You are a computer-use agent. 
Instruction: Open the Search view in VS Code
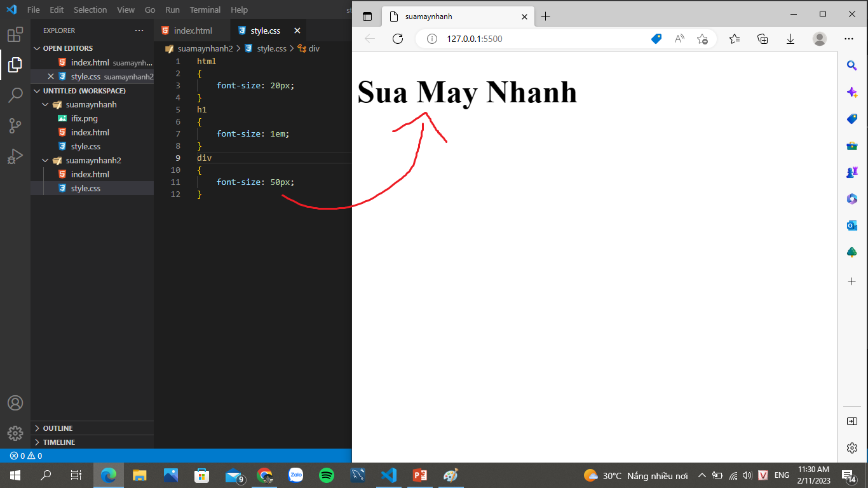[15, 95]
